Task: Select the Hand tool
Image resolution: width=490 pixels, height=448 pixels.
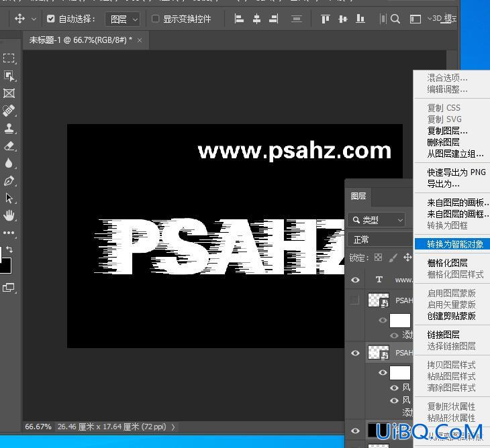Action: 9,215
